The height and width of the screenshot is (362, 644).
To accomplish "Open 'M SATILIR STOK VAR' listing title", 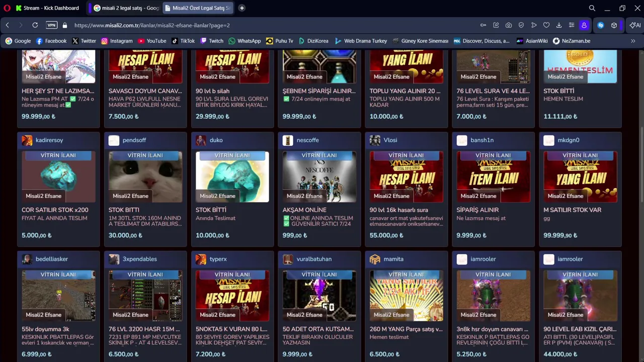I will coord(573,210).
